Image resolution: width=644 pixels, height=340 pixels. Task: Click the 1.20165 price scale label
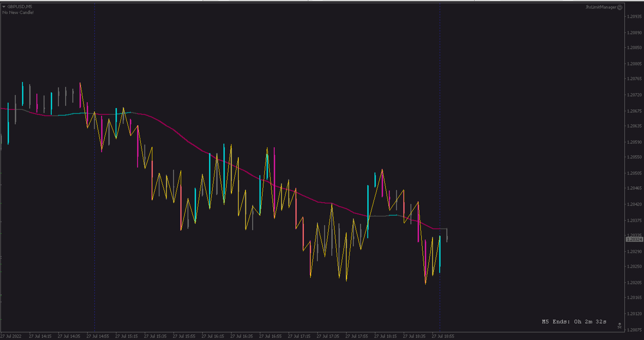634,297
